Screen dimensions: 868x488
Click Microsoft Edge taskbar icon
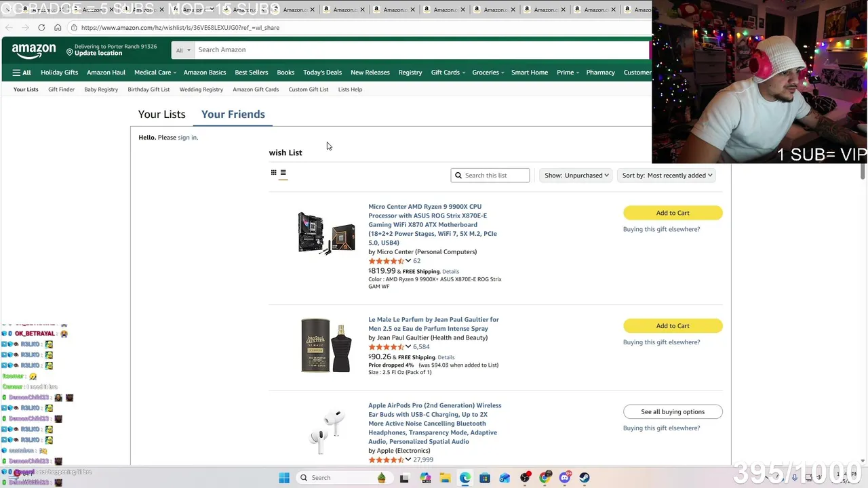click(x=465, y=478)
